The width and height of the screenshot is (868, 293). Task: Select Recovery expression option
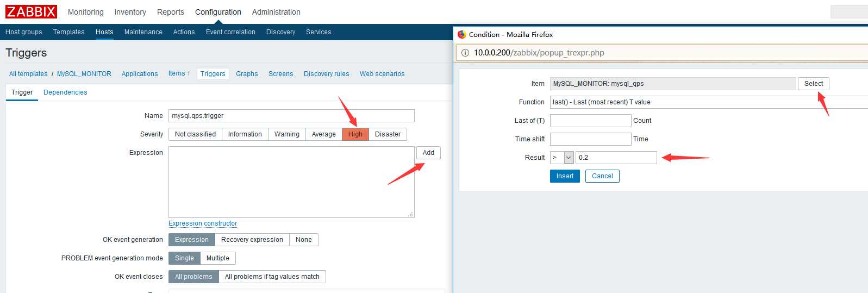252,240
